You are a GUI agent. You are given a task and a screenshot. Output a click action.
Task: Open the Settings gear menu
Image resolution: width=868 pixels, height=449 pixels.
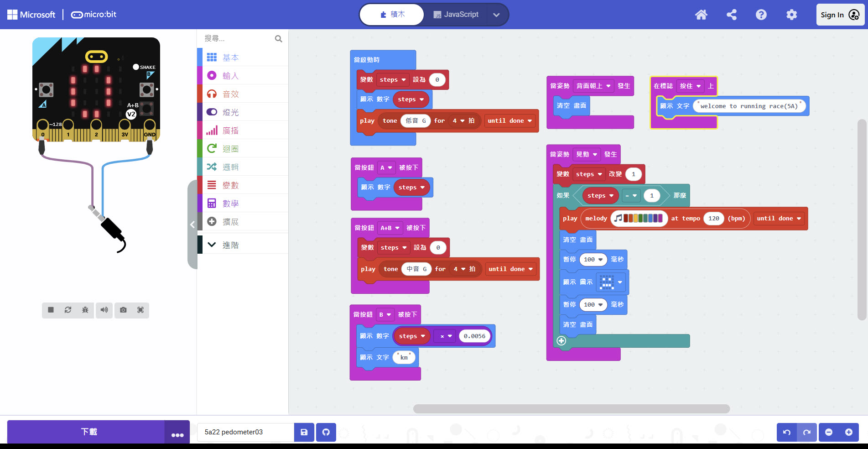coord(791,15)
